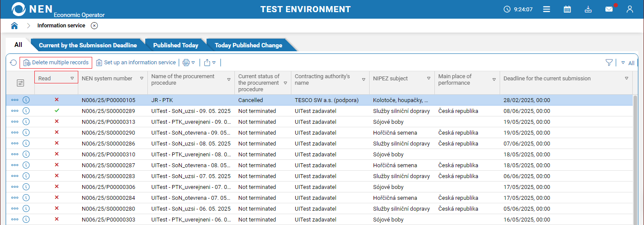Open messages envelope with notification
The image size is (644, 225).
click(x=609, y=9)
